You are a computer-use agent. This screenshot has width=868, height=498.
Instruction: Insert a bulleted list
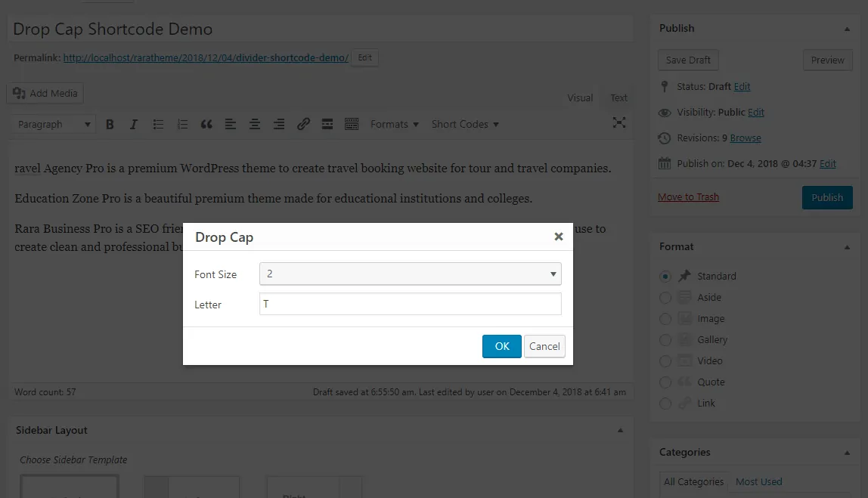pyautogui.click(x=158, y=125)
